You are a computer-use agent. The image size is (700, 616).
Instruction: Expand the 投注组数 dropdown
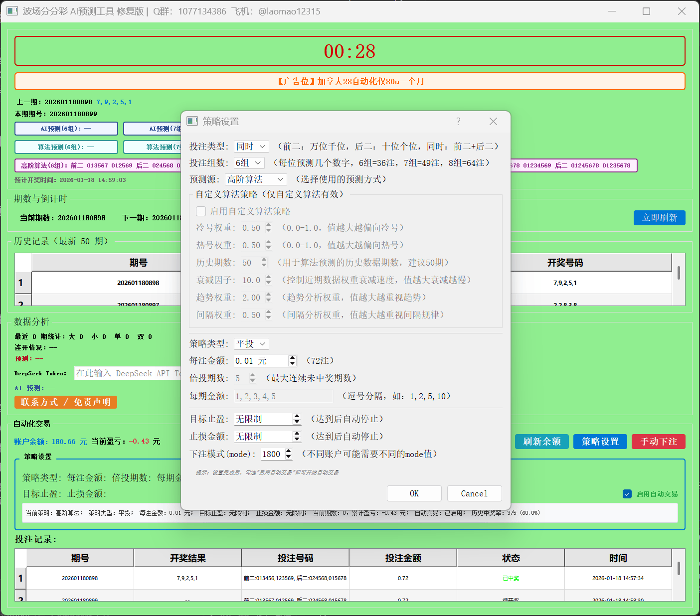[x=249, y=163]
